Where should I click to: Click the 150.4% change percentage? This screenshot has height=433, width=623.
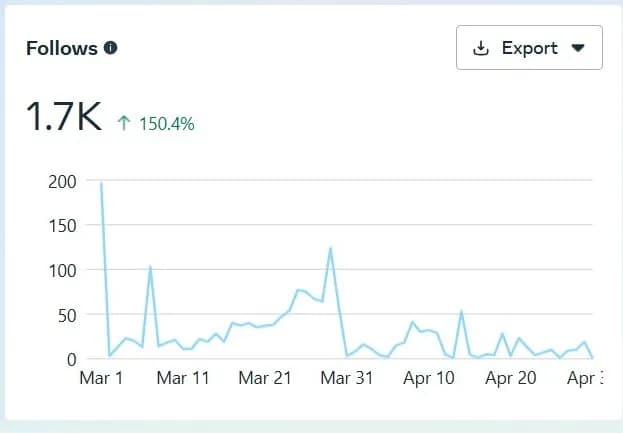165,126
